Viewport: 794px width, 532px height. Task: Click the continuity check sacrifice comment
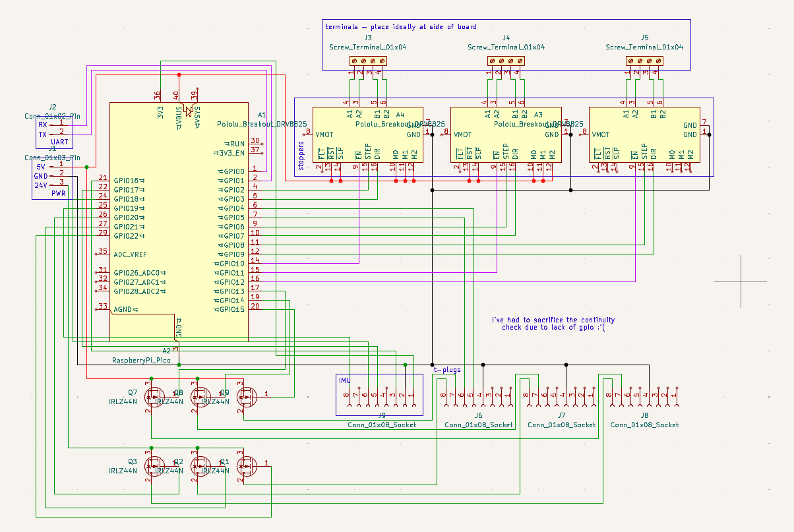tap(553, 323)
